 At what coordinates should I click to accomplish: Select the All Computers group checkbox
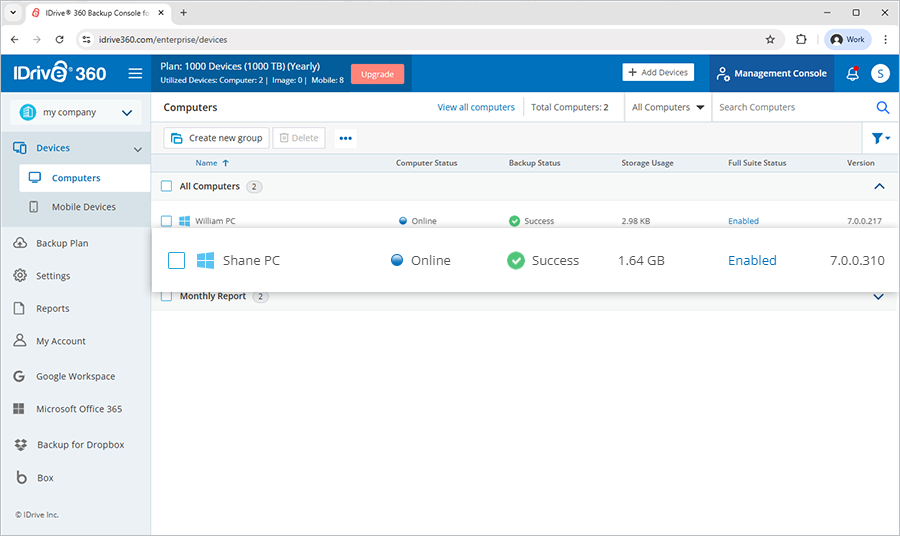pos(166,186)
